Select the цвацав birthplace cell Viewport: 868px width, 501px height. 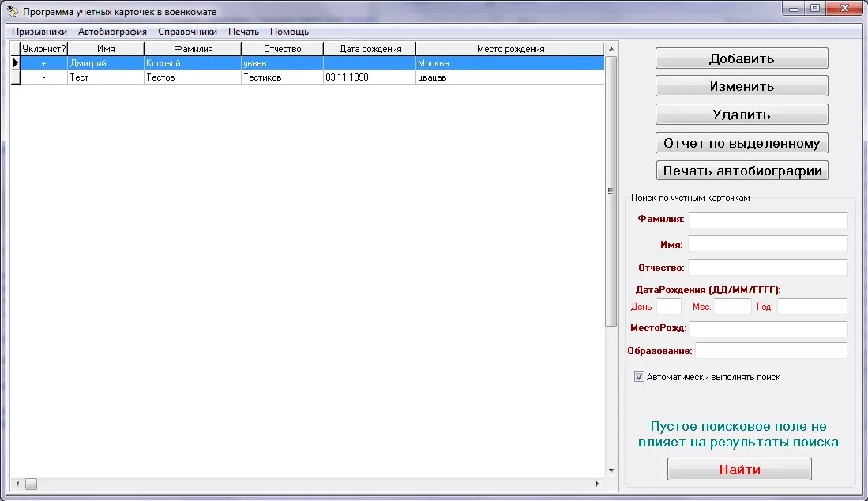(510, 77)
